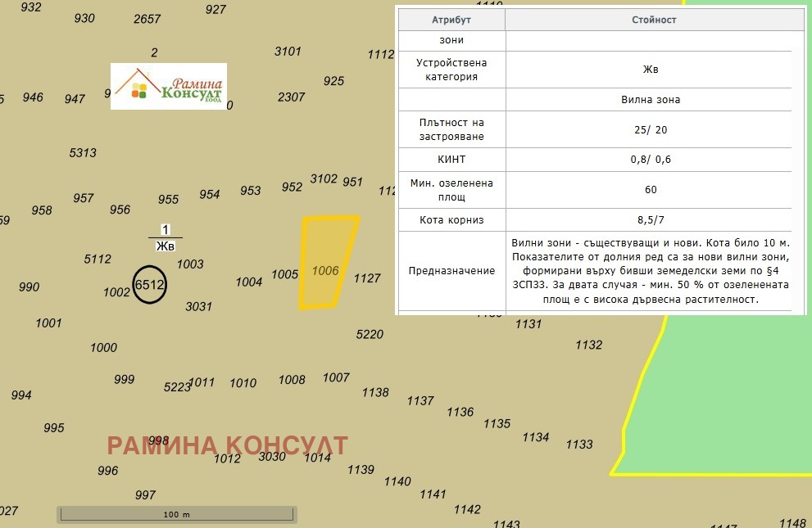
Task: Click the Рамина Консулт house logo
Action: pyautogui.click(x=168, y=86)
